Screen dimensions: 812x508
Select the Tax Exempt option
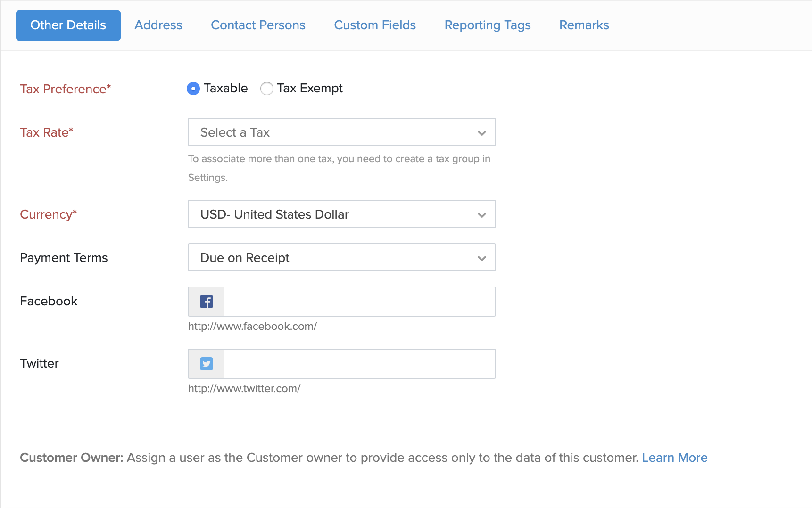click(x=267, y=89)
